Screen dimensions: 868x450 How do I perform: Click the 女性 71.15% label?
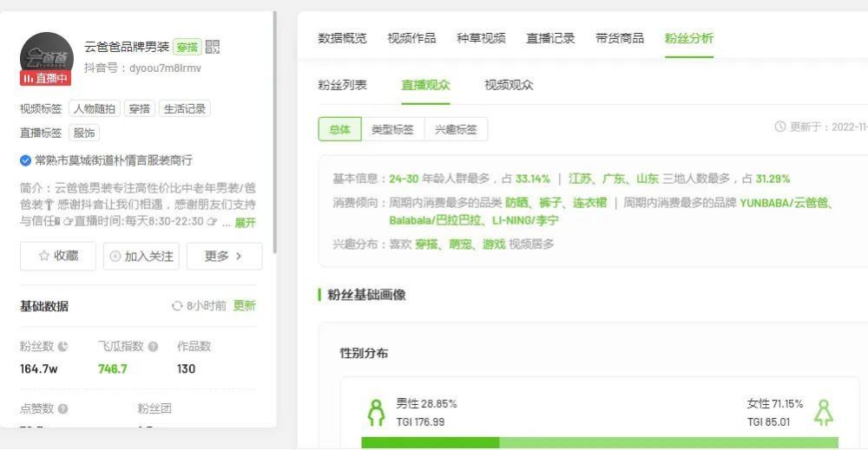tap(775, 403)
